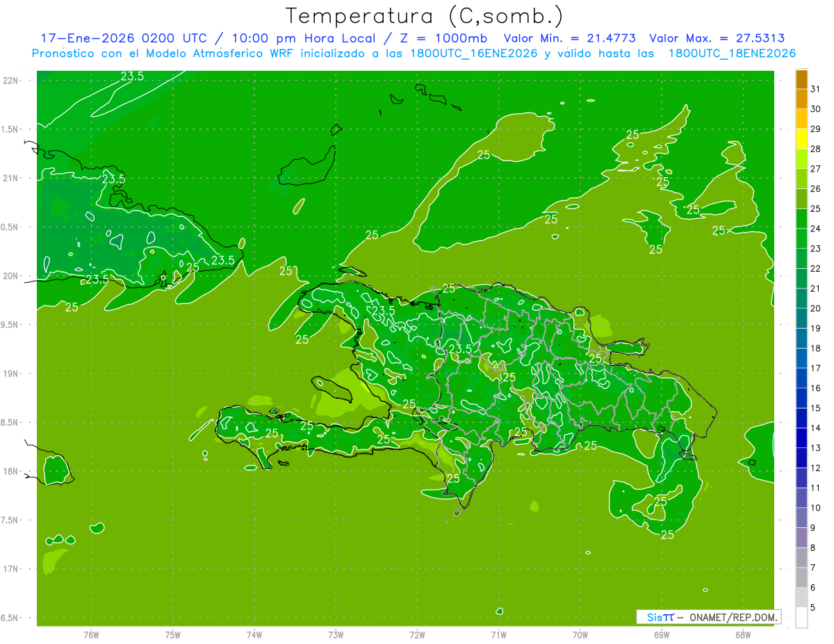Viewport: 834px width, 644px height.
Task: Select "Valor Min. = 21.4773" text
Action: 571,38
